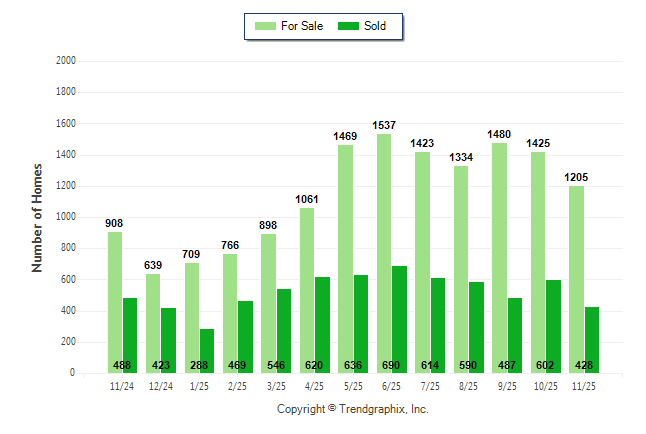Toggle the Sold legend label
The width and height of the screenshot is (646, 434).
(x=376, y=26)
